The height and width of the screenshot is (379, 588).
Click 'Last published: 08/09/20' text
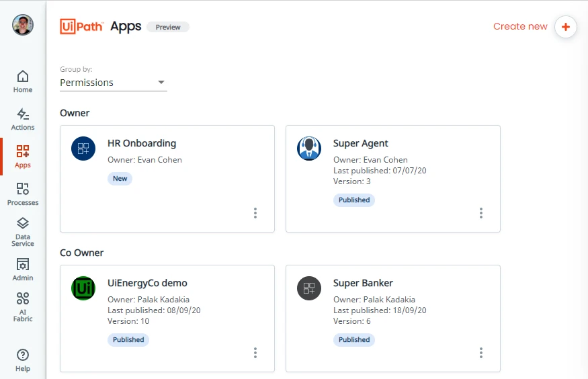(x=154, y=310)
